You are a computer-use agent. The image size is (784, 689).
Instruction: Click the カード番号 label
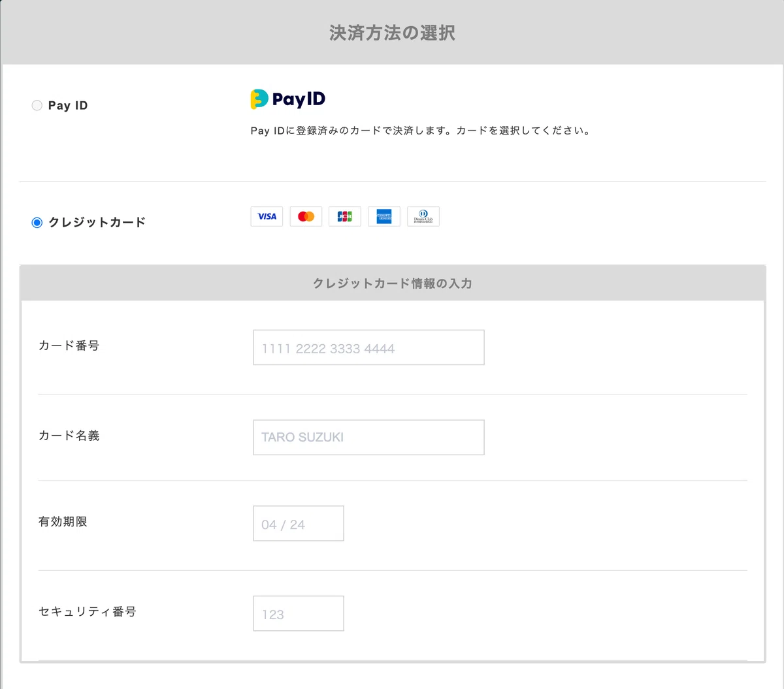[69, 345]
